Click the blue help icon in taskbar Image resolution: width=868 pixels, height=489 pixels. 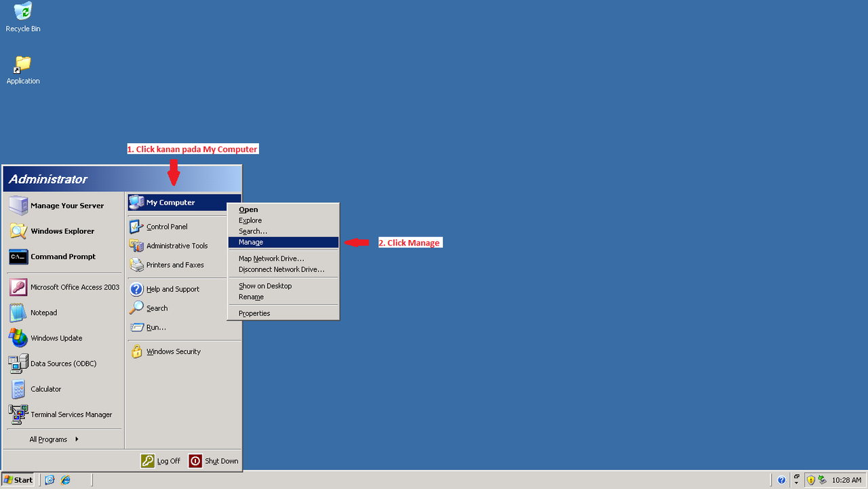coord(781,480)
